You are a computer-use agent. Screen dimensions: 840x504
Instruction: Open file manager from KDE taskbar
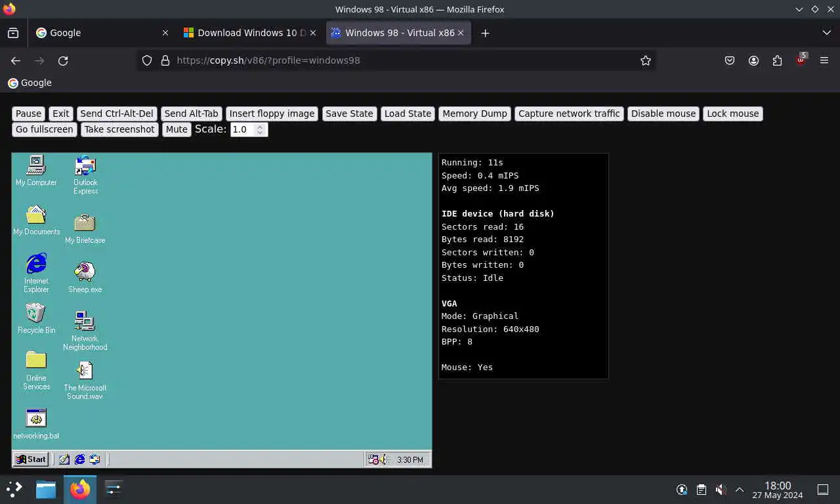pos(46,489)
